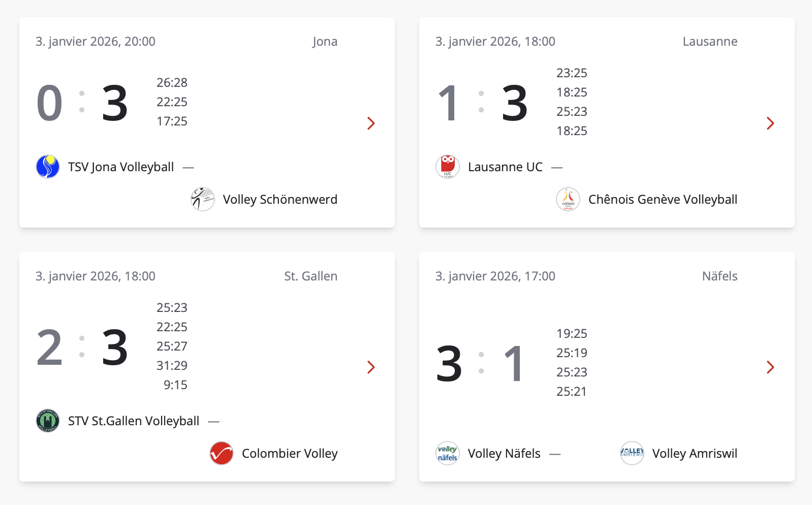Click the Volley Amriswil team logo

click(x=632, y=453)
